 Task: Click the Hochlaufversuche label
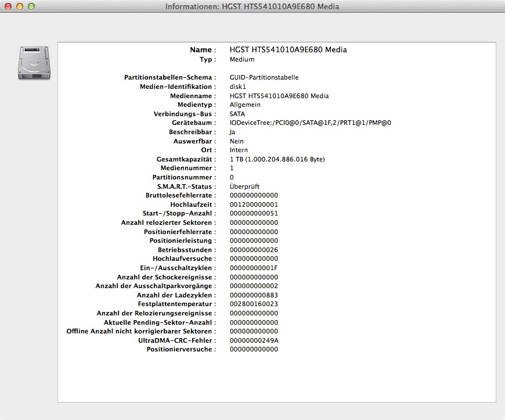pyautogui.click(x=184, y=259)
